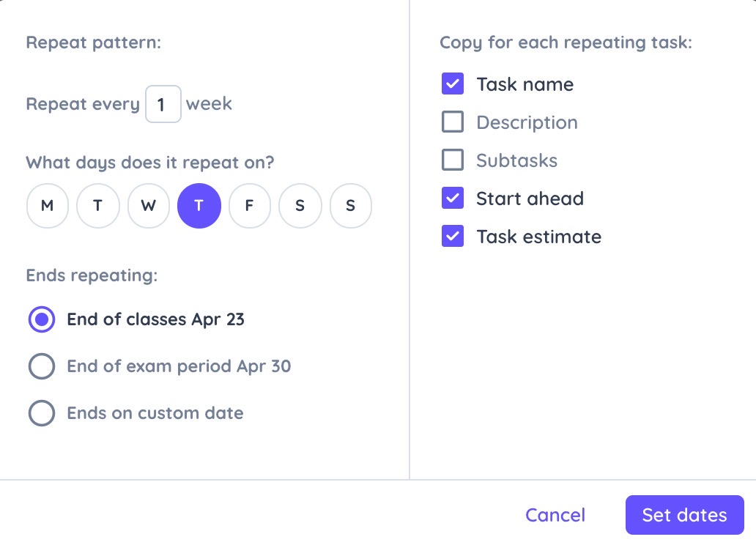Click the "Repeat pattern:" heading
The height and width of the screenshot is (545, 756).
pyautogui.click(x=94, y=42)
